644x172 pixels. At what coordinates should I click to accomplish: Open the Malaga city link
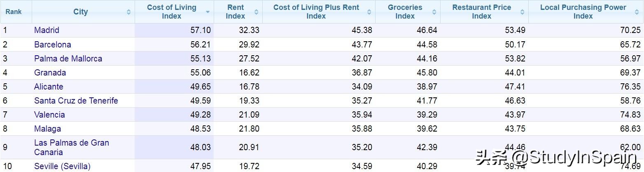click(x=47, y=129)
